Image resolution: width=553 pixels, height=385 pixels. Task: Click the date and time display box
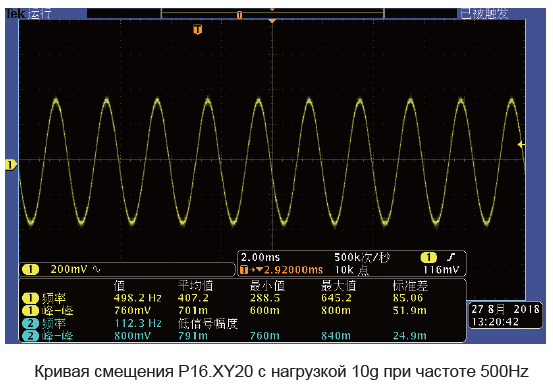click(505, 315)
